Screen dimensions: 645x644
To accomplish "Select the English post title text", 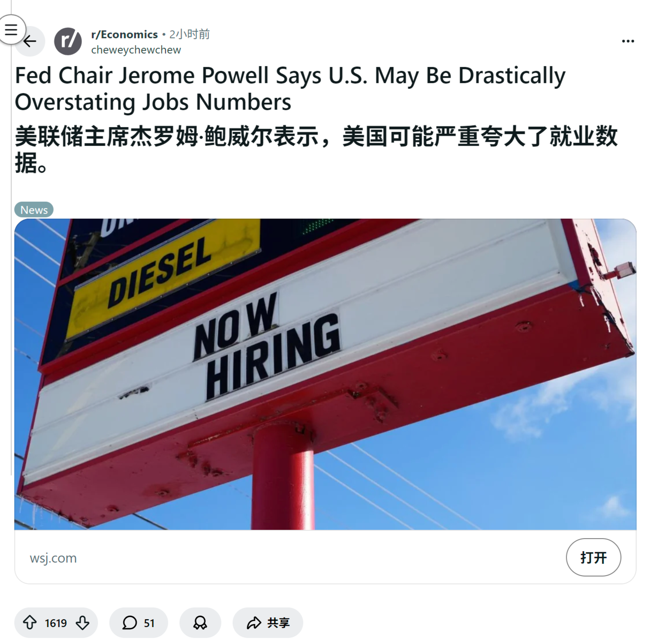I will click(x=290, y=89).
